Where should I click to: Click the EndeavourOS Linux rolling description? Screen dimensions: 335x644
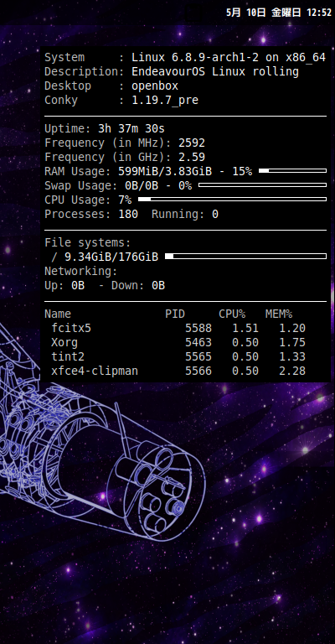coord(215,71)
